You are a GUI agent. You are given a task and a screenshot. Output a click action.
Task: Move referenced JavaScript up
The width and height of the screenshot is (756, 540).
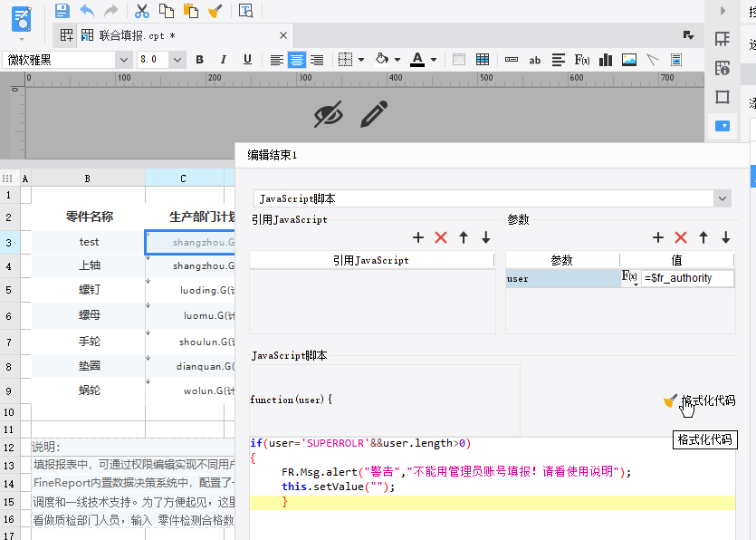[464, 237]
